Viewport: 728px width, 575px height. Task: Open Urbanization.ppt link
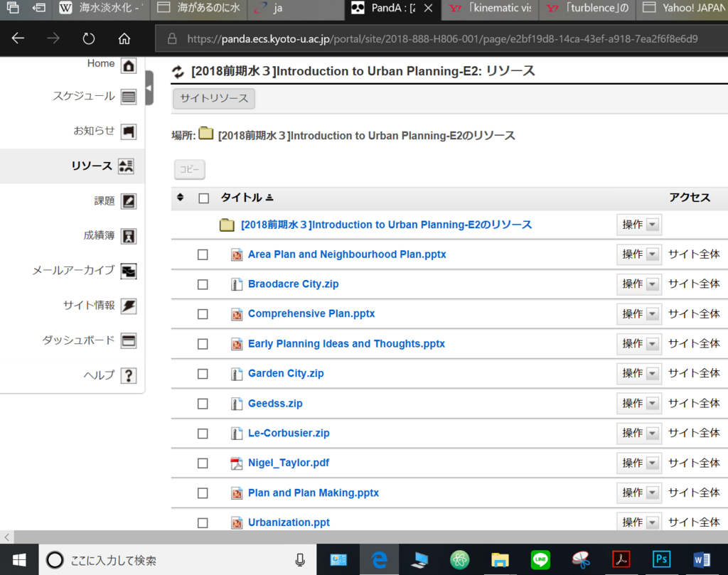point(289,522)
